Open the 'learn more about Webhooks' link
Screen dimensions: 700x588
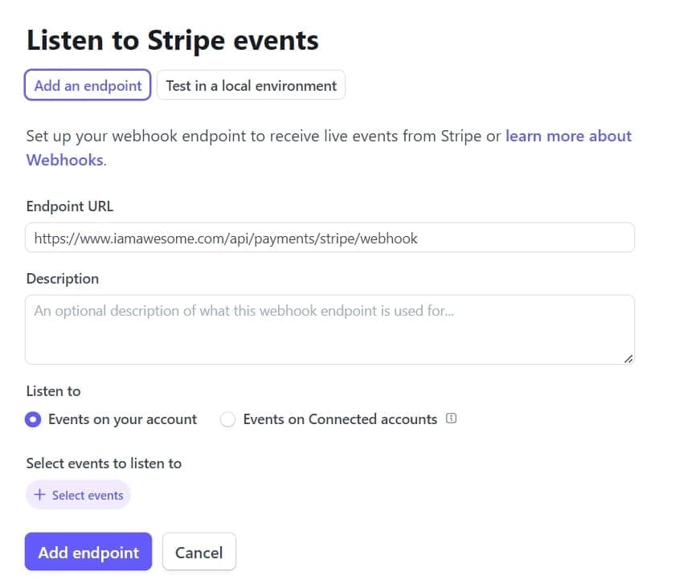click(x=568, y=136)
